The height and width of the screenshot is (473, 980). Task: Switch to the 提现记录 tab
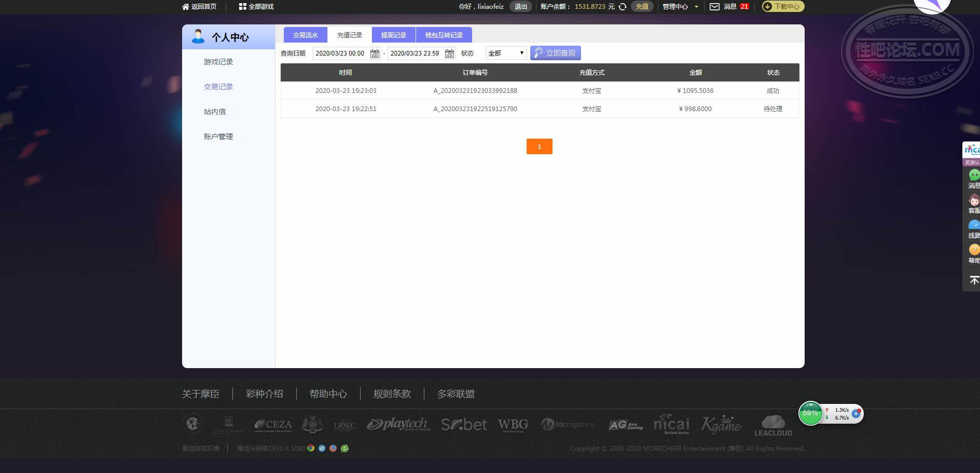tap(394, 34)
